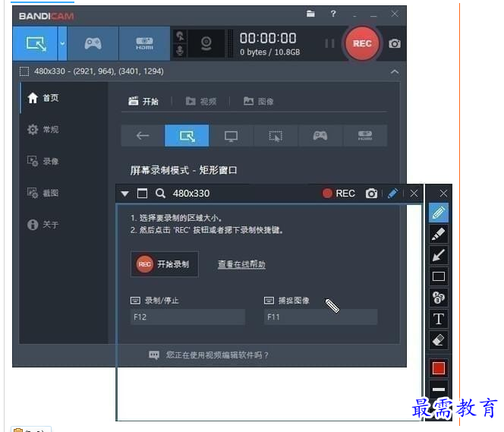The image size is (504, 432).
Task: Open the output folder icon
Action: (310, 14)
